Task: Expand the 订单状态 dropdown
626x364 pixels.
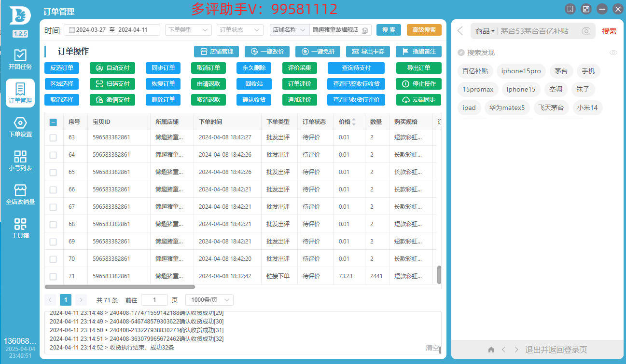Action: 240,30
